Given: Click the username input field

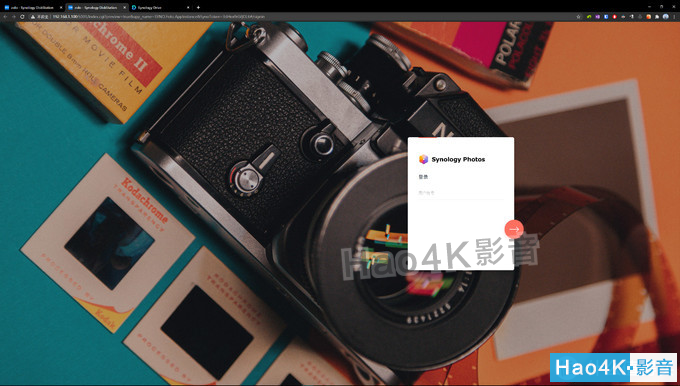Looking at the screenshot, I should [x=461, y=193].
